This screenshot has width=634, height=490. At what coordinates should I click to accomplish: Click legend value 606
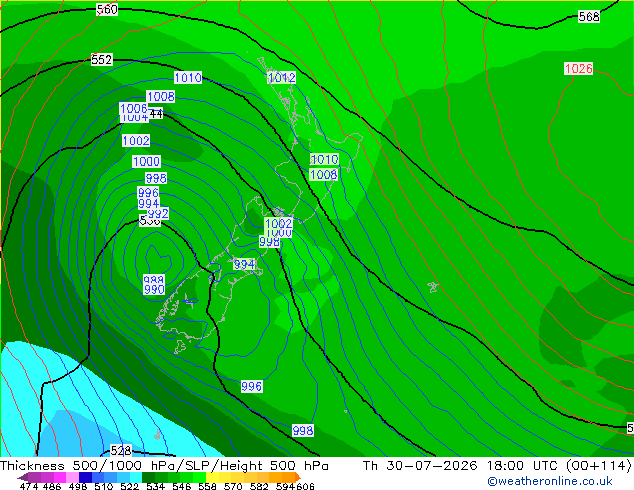click(x=305, y=486)
